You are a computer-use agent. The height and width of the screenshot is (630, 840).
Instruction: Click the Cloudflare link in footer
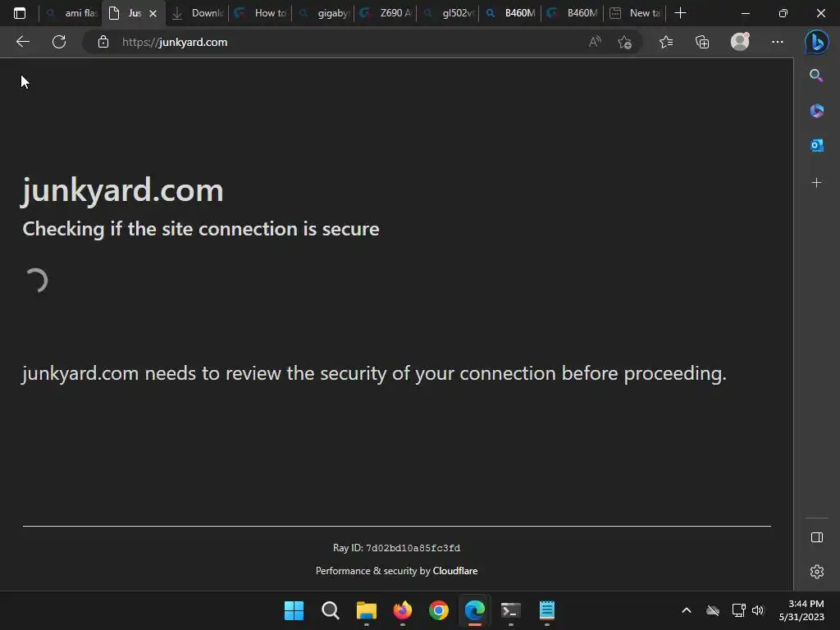[x=454, y=571]
